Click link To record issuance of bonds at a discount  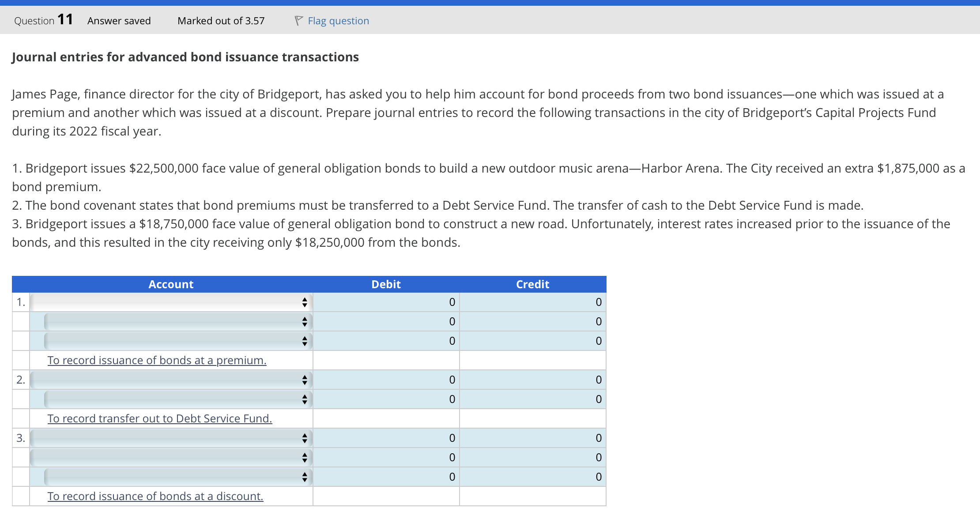[155, 496]
